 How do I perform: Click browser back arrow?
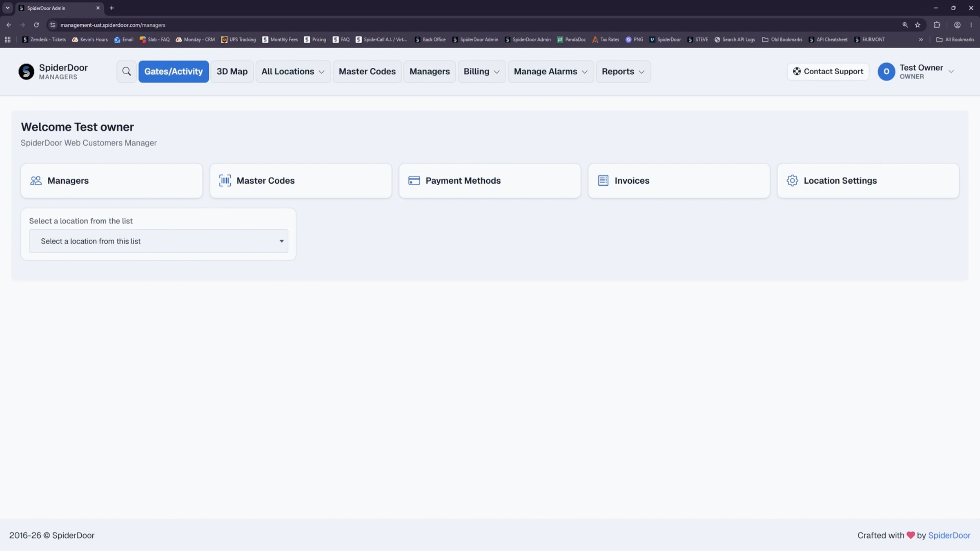click(x=9, y=25)
